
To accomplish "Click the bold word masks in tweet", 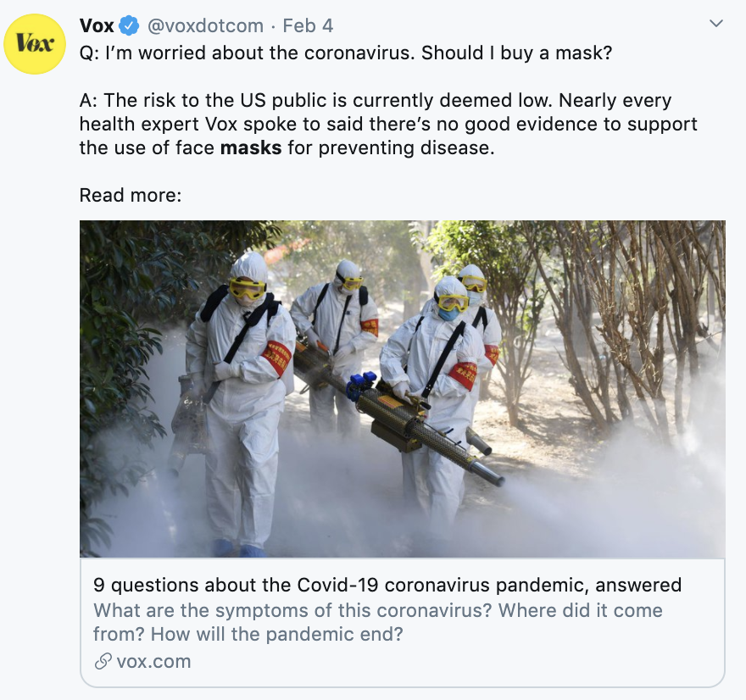I will click(251, 148).
